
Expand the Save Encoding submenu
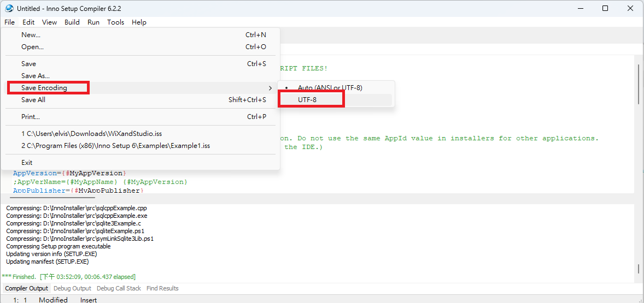(44, 88)
